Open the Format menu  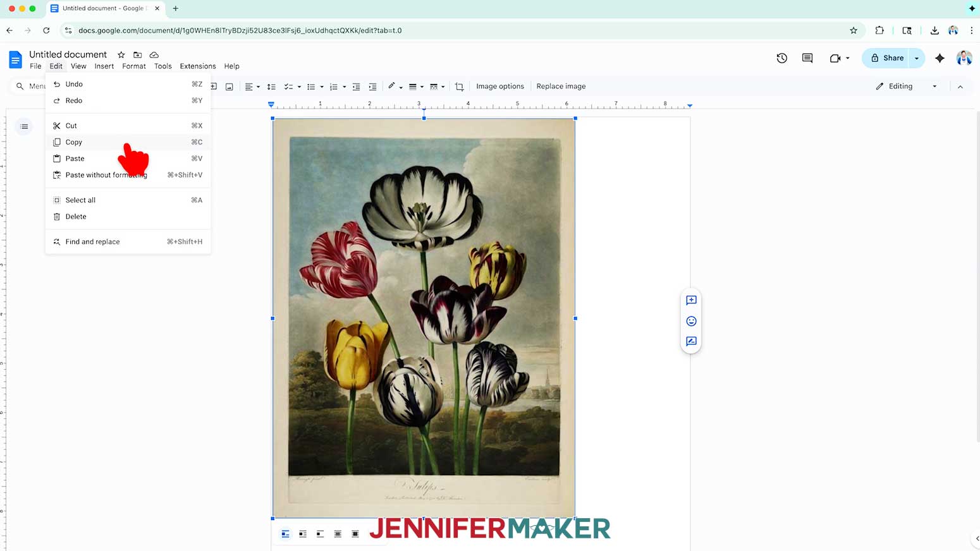(134, 66)
